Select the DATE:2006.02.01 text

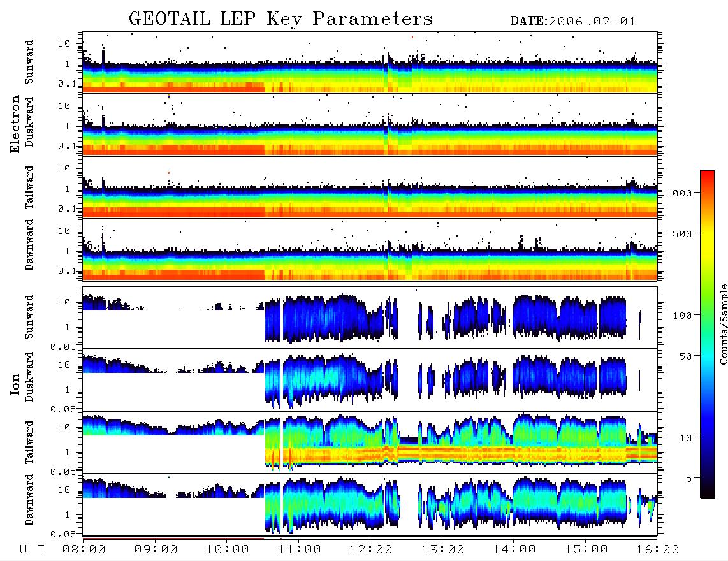tap(572, 21)
